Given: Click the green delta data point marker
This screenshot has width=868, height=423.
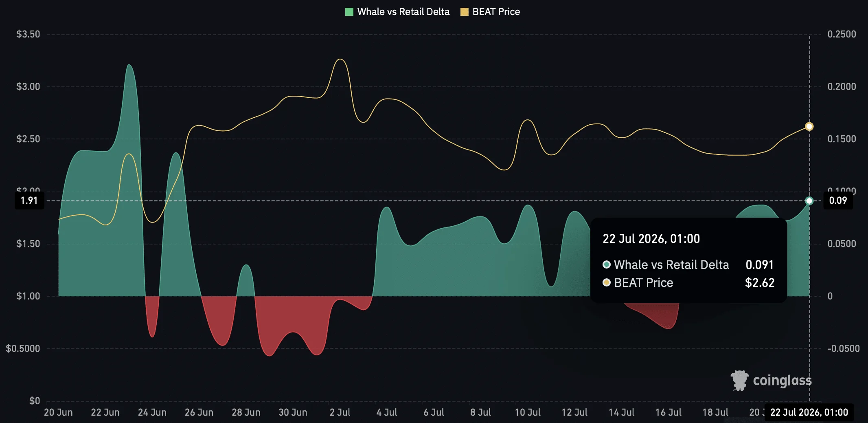Looking at the screenshot, I should point(809,200).
